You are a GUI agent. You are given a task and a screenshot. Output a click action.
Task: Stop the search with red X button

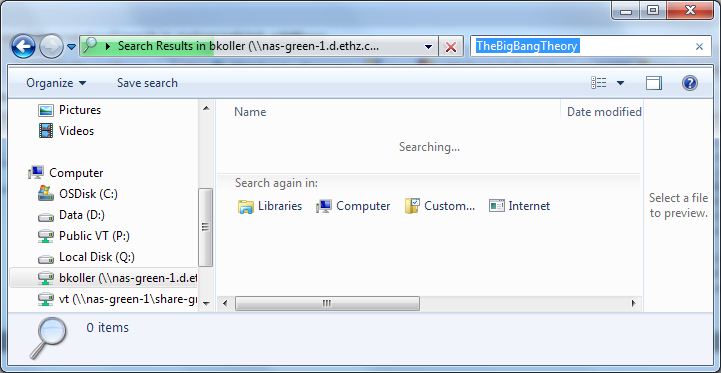pyautogui.click(x=451, y=46)
